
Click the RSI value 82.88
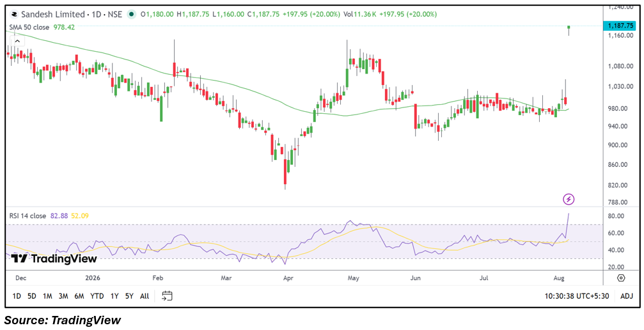(60, 216)
